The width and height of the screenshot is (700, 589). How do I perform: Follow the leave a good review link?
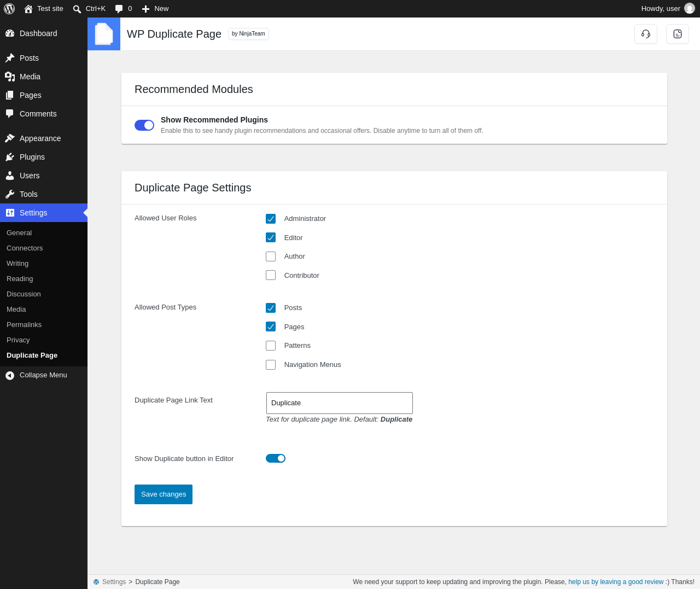click(x=616, y=582)
